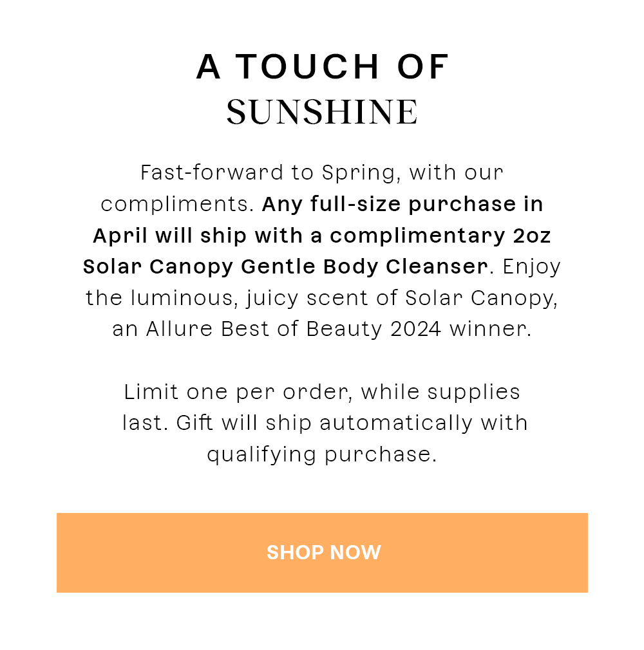Click the 'qualifying purchase.' closing line
This screenshot has width=644, height=650.
pyautogui.click(x=322, y=455)
